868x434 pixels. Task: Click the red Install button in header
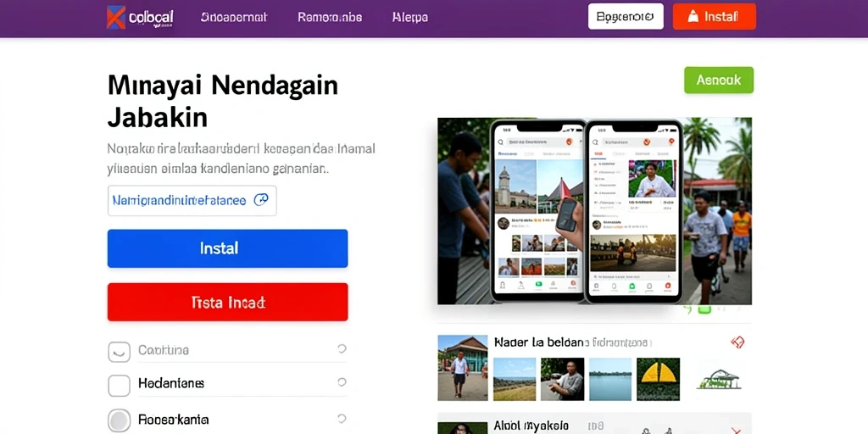pos(715,17)
